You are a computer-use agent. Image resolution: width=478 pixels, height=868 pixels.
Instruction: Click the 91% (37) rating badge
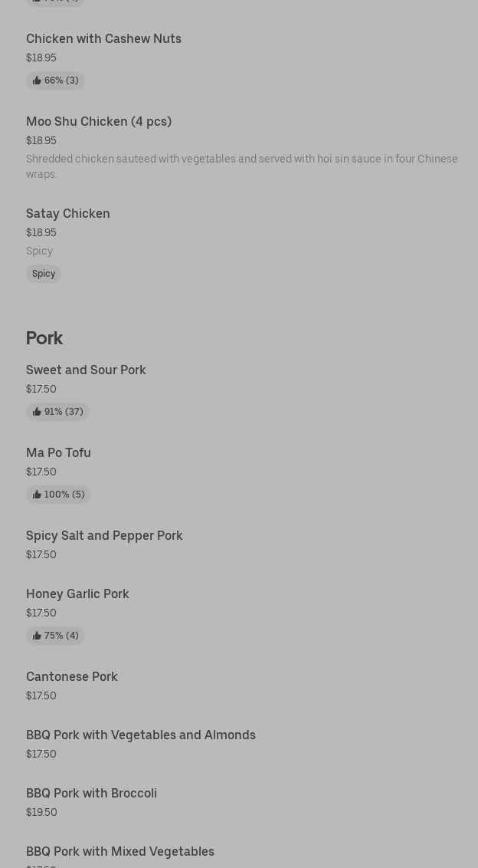(x=57, y=412)
